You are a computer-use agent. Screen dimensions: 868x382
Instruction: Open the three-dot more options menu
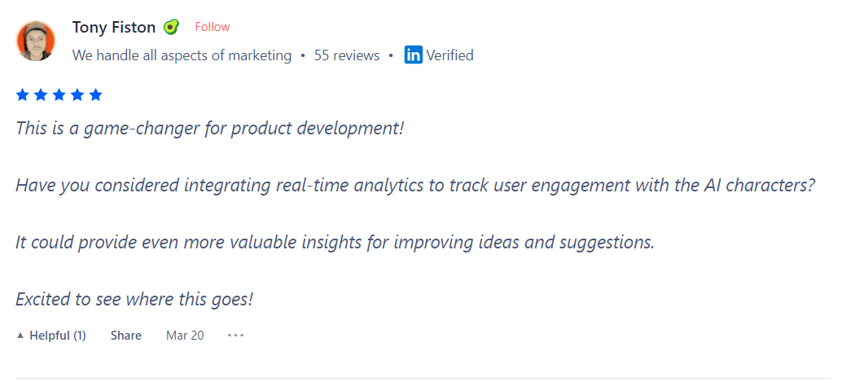tap(235, 336)
